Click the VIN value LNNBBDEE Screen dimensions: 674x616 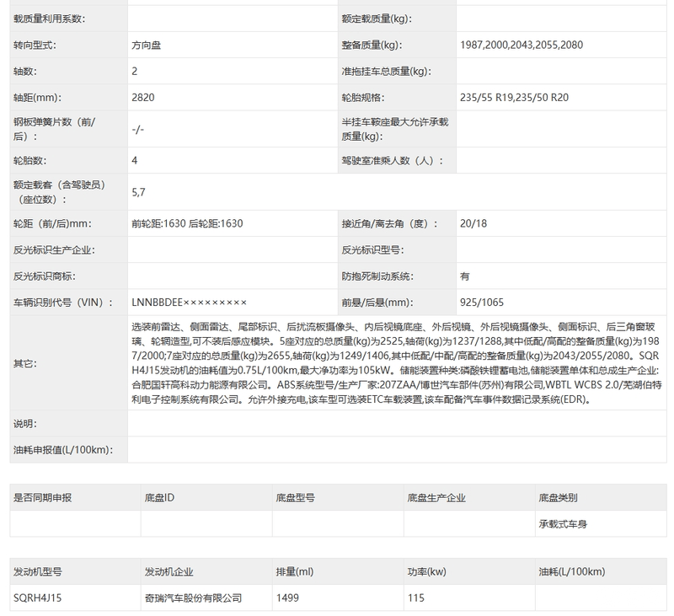coord(190,302)
